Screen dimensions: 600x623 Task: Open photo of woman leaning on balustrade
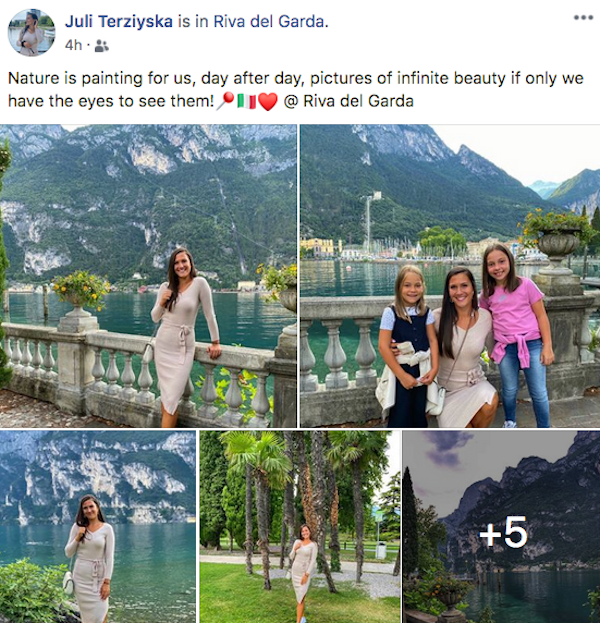point(148,276)
